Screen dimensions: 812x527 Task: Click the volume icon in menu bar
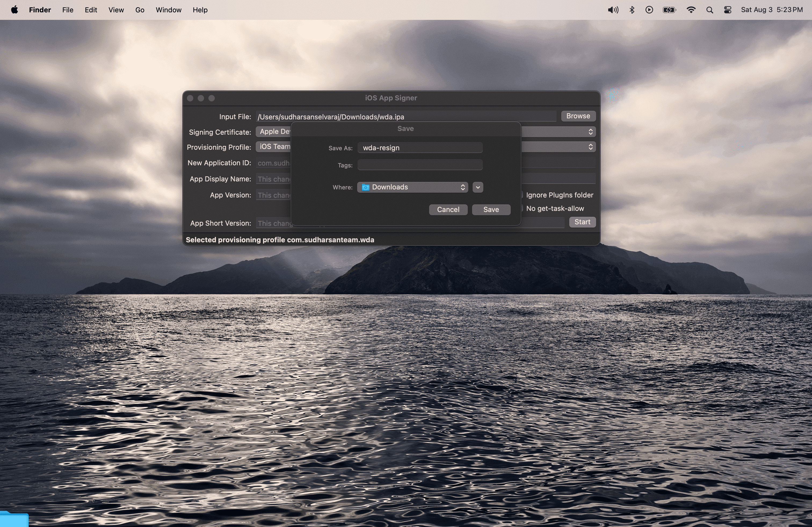[x=613, y=10]
